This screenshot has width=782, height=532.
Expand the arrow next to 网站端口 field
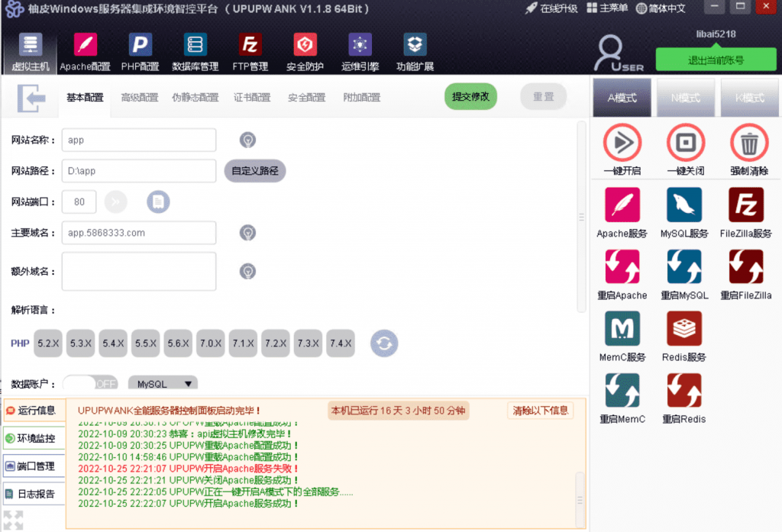coord(115,202)
